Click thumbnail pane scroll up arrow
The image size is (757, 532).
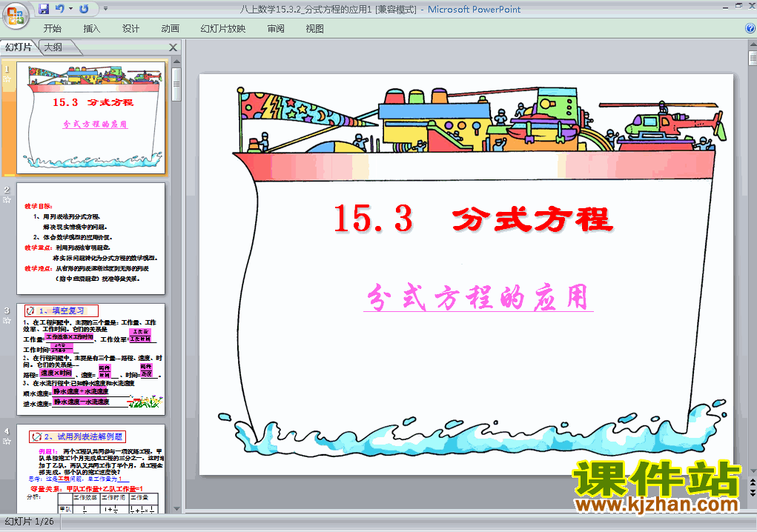pyautogui.click(x=176, y=61)
